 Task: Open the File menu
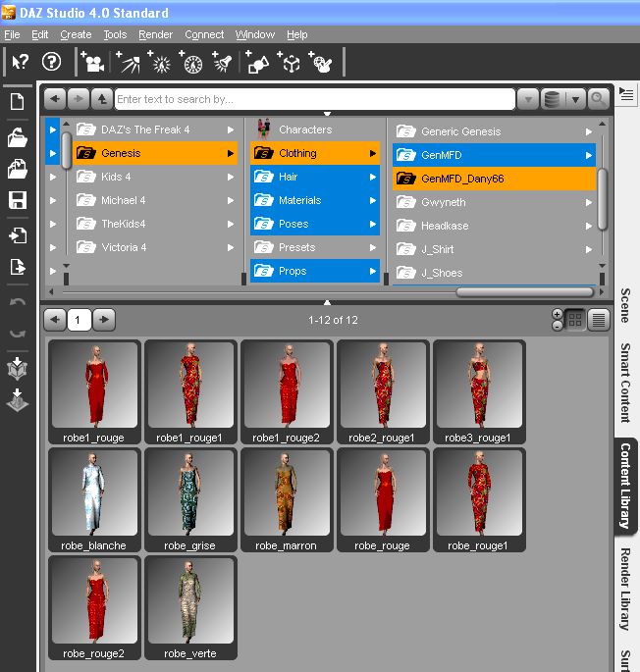pyautogui.click(x=12, y=34)
